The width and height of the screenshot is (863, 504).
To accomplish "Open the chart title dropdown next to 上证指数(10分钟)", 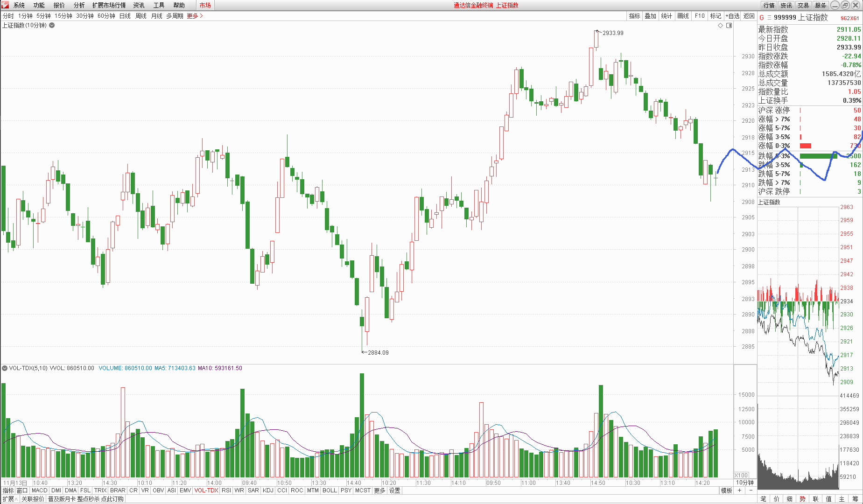I will tap(52, 26).
